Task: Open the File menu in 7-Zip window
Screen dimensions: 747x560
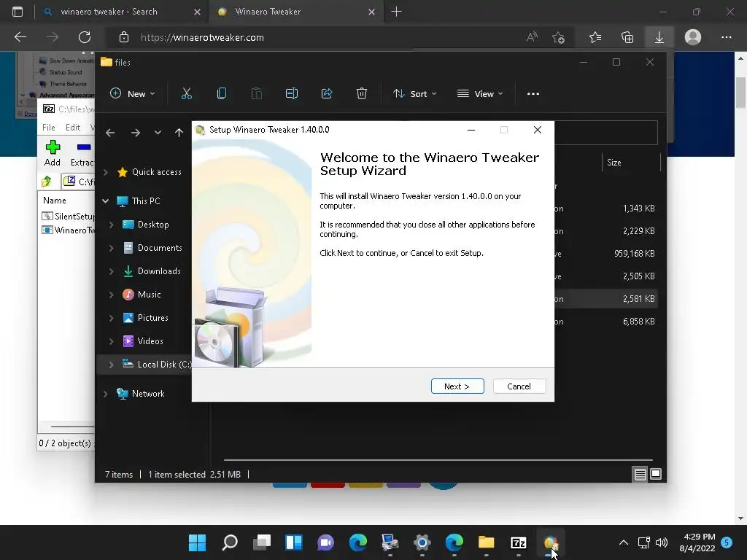Action: 49,127
